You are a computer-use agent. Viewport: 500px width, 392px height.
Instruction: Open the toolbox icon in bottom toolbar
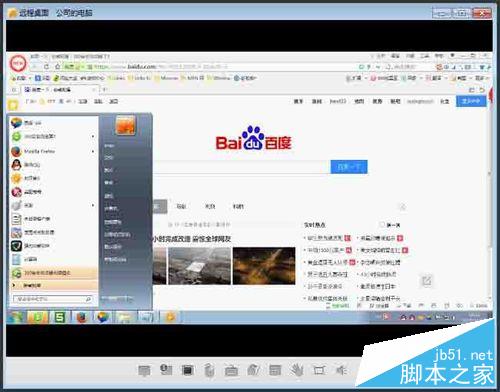[x=231, y=370]
